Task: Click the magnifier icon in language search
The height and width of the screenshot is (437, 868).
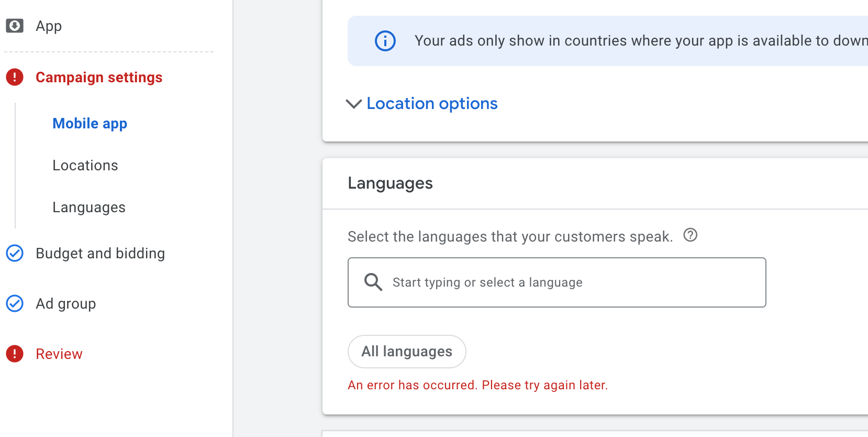Action: click(373, 282)
